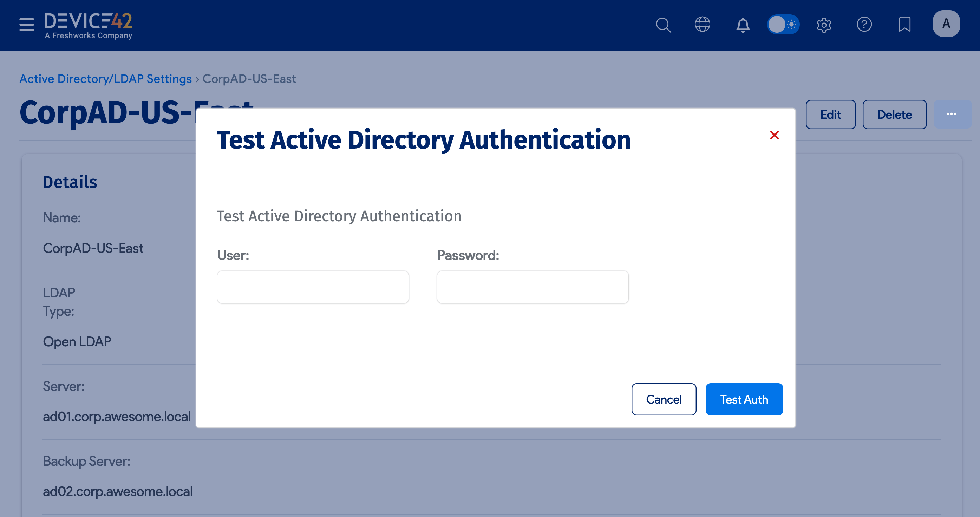Click the CorpAD-US-East breadcrumb item
980x517 pixels.
click(249, 79)
